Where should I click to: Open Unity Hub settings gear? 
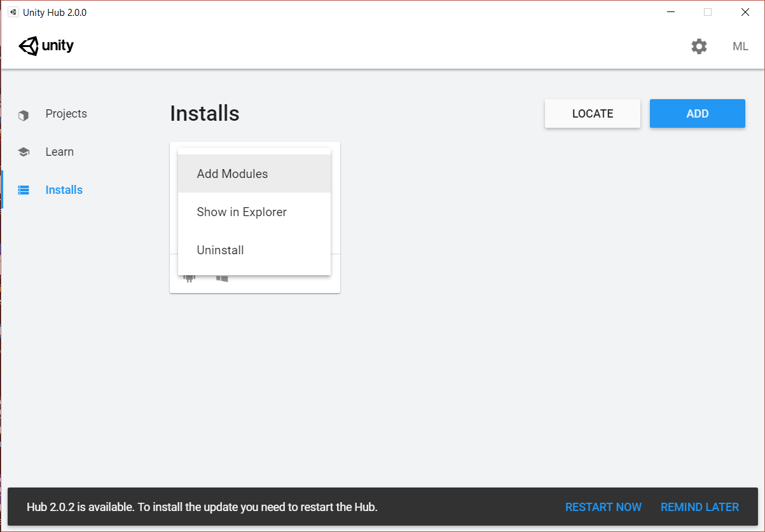(x=699, y=46)
